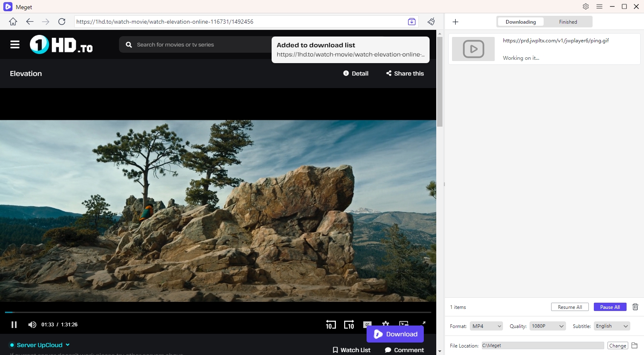Reload the current page
Image resolution: width=644 pixels, height=355 pixels.
click(62, 22)
